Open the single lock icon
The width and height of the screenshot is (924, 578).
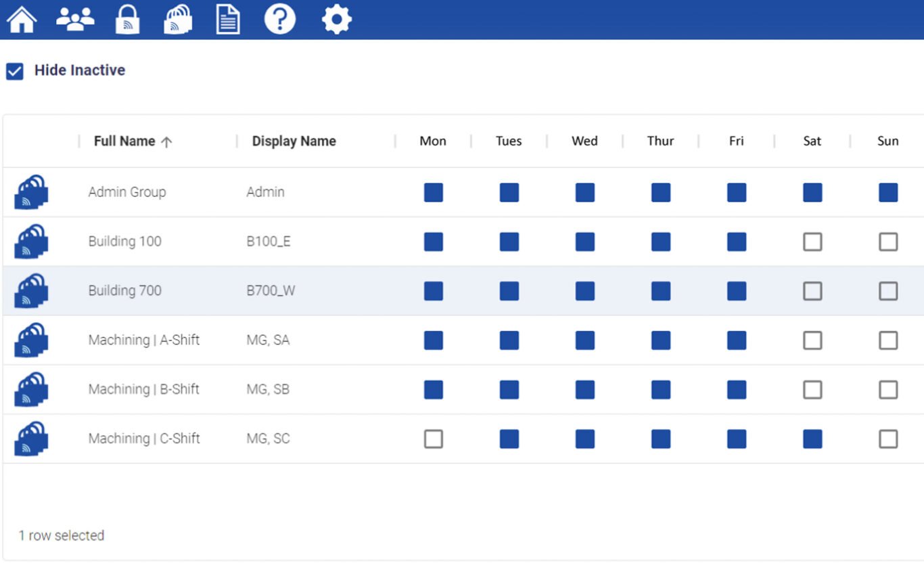127,19
